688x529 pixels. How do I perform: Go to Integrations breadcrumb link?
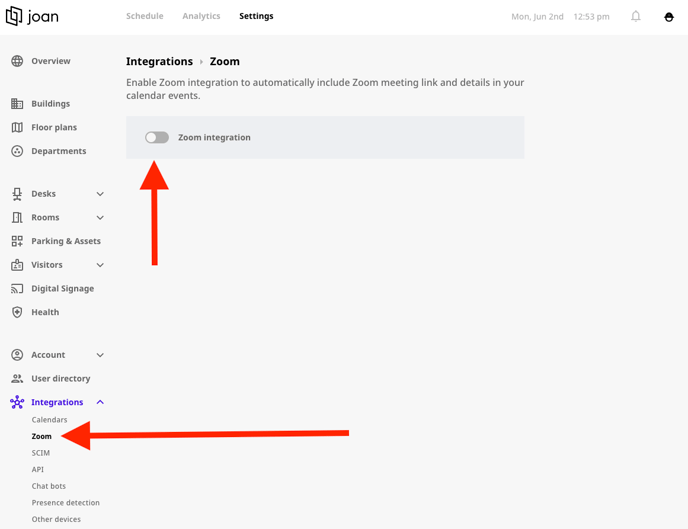pos(159,61)
